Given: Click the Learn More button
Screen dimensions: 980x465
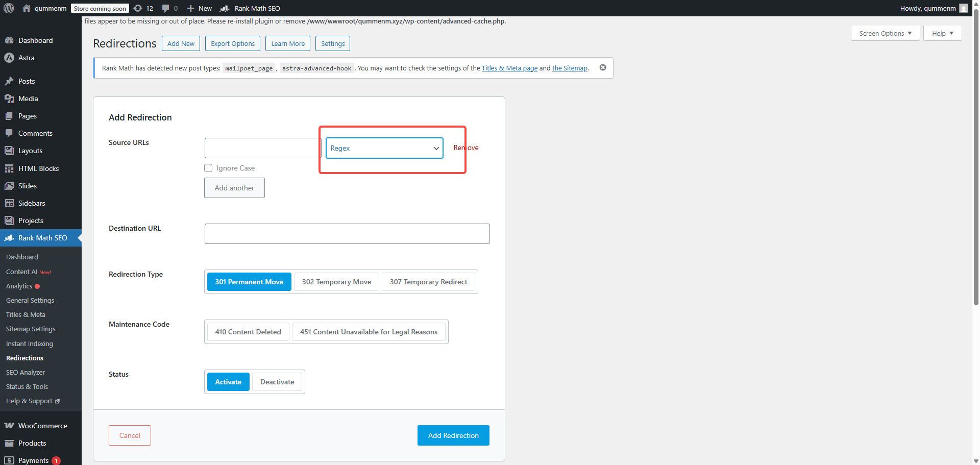Looking at the screenshot, I should [288, 43].
